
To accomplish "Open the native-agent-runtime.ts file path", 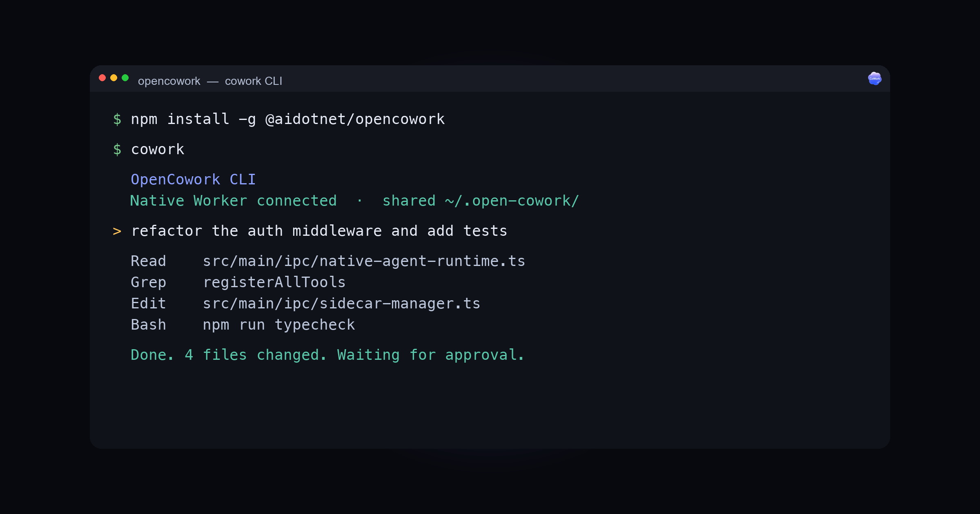I will click(x=364, y=261).
